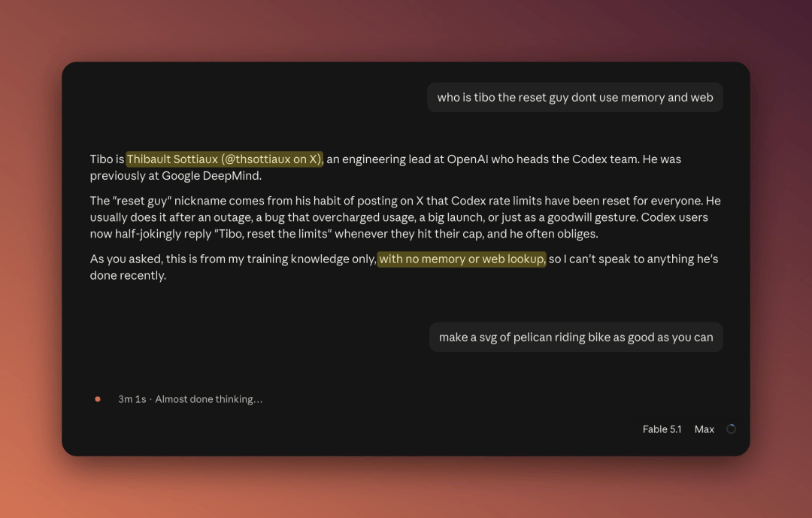Select the pelican riding bike message bubble

coord(576,338)
